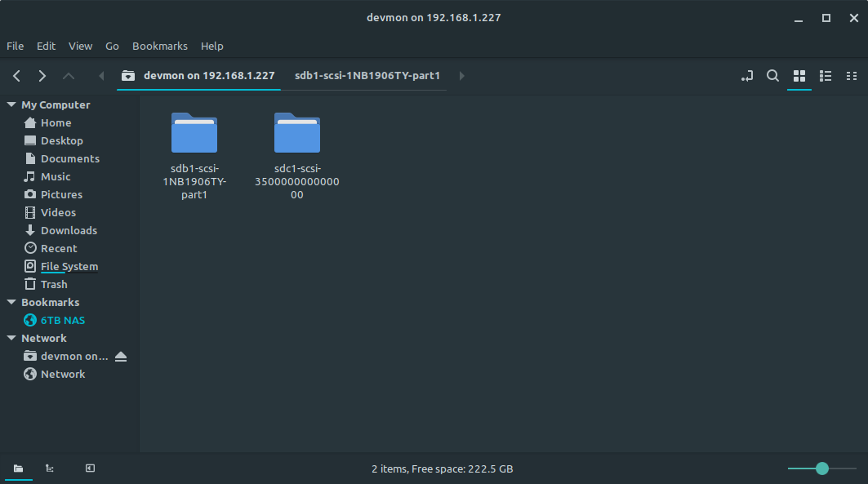Collapse the My Computer section
This screenshot has height=484, width=868.
tap(11, 105)
